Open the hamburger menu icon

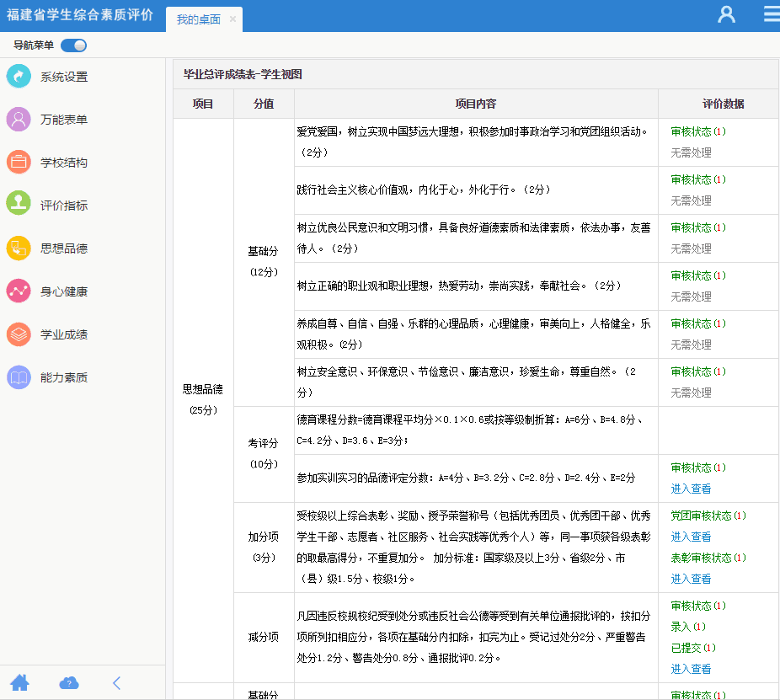coord(772,14)
